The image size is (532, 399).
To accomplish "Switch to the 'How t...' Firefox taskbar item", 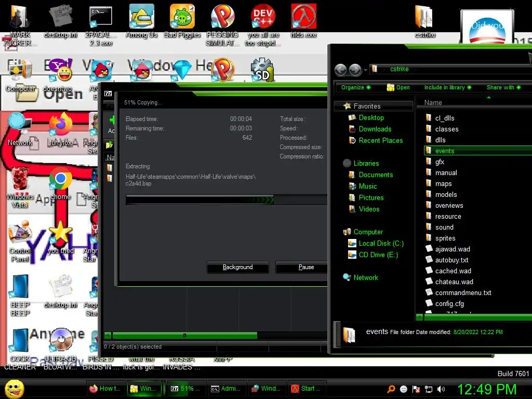I will click(105, 389).
